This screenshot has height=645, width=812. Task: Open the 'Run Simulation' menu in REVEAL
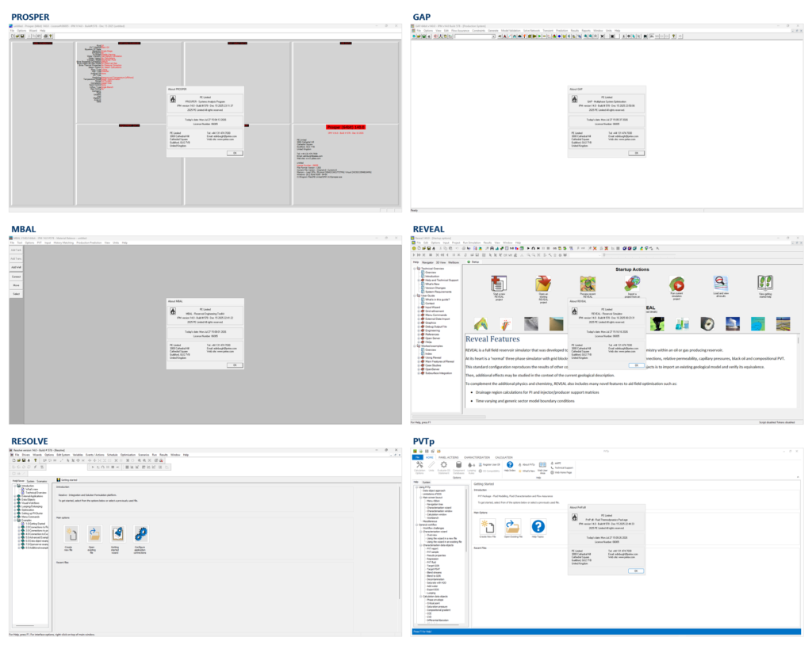coord(472,242)
